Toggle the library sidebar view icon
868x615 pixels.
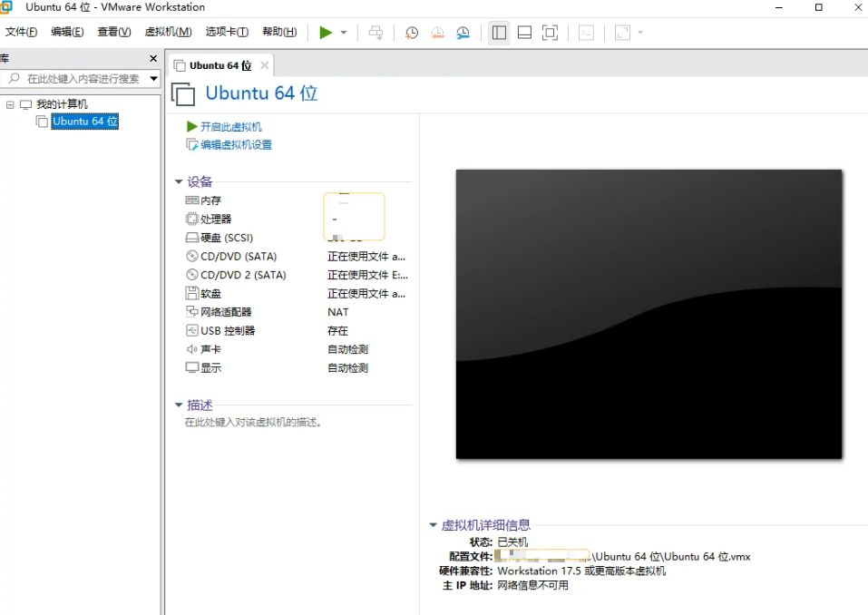(499, 33)
